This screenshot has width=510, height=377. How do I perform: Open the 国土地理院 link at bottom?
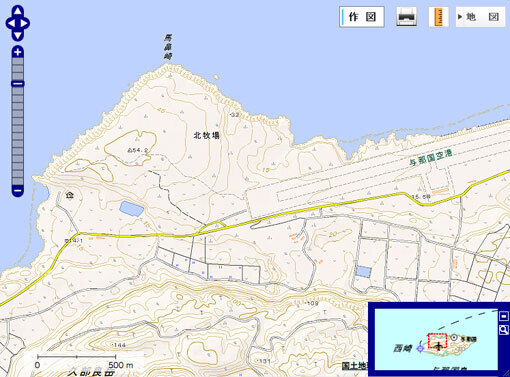click(x=355, y=366)
